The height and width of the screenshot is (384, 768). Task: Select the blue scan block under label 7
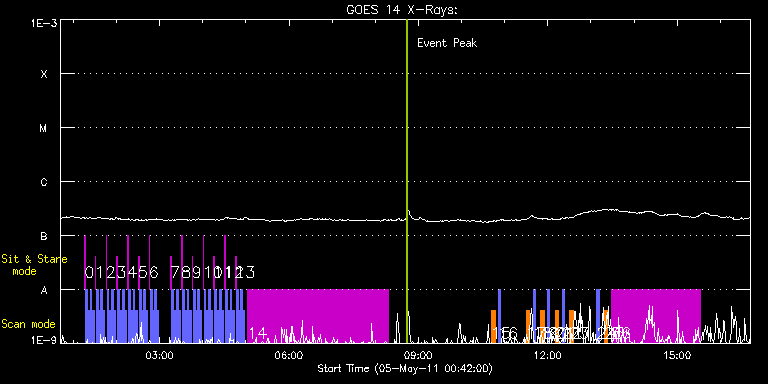176,316
